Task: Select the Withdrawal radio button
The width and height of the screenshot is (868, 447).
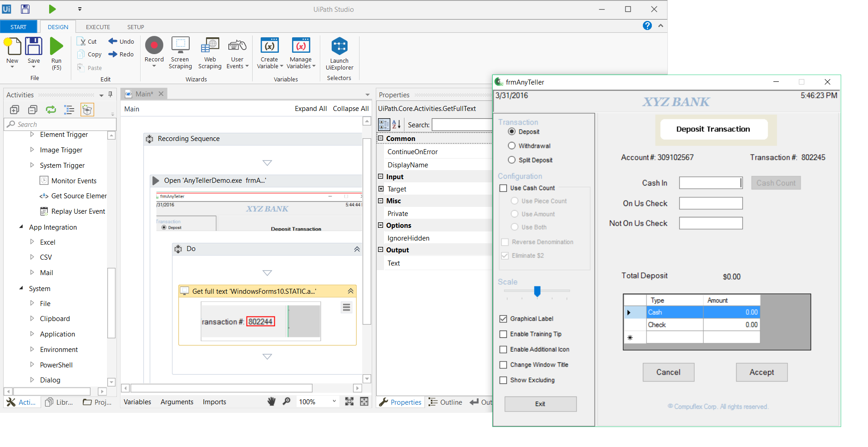Action: click(x=512, y=146)
